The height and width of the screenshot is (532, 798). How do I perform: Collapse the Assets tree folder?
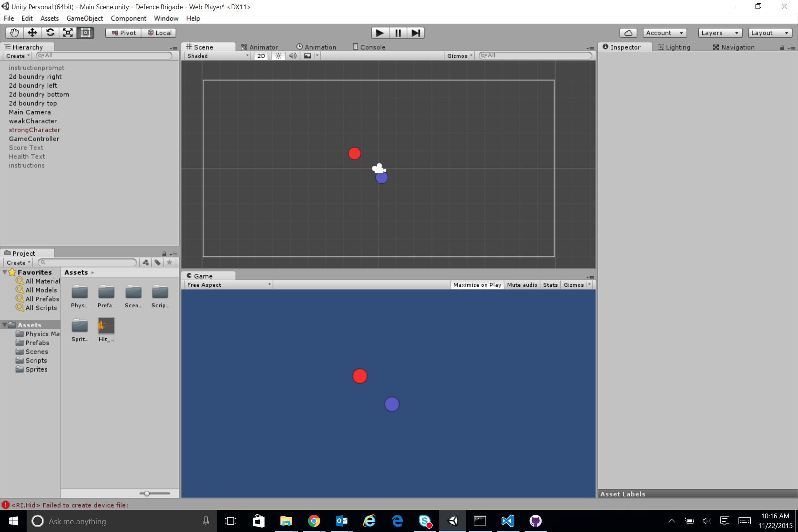[x=4, y=325]
